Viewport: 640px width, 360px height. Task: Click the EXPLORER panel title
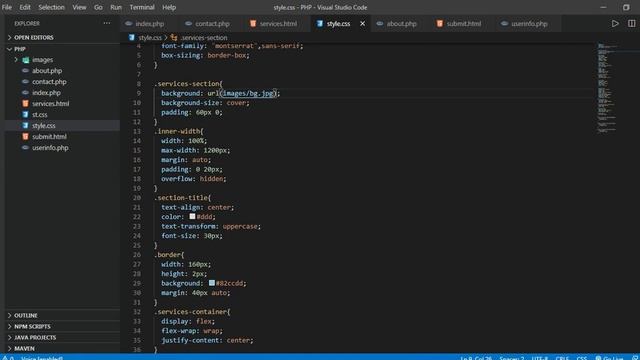click(27, 23)
